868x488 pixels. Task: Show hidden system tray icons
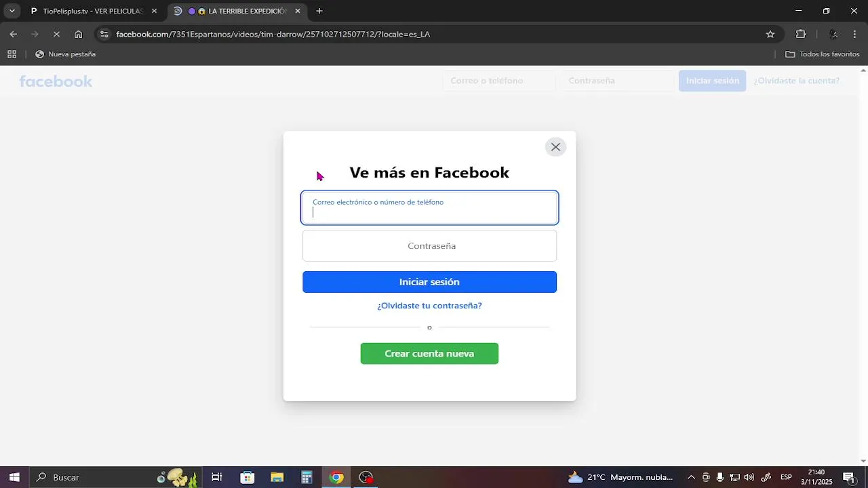pyautogui.click(x=691, y=477)
